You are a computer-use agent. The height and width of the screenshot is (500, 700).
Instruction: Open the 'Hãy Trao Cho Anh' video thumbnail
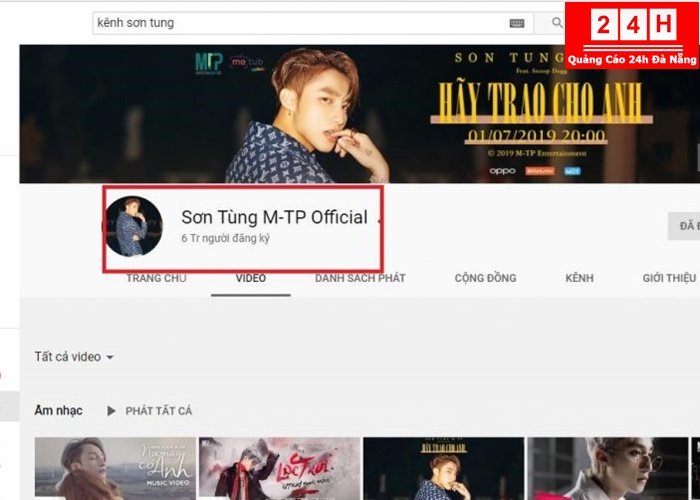(444, 468)
